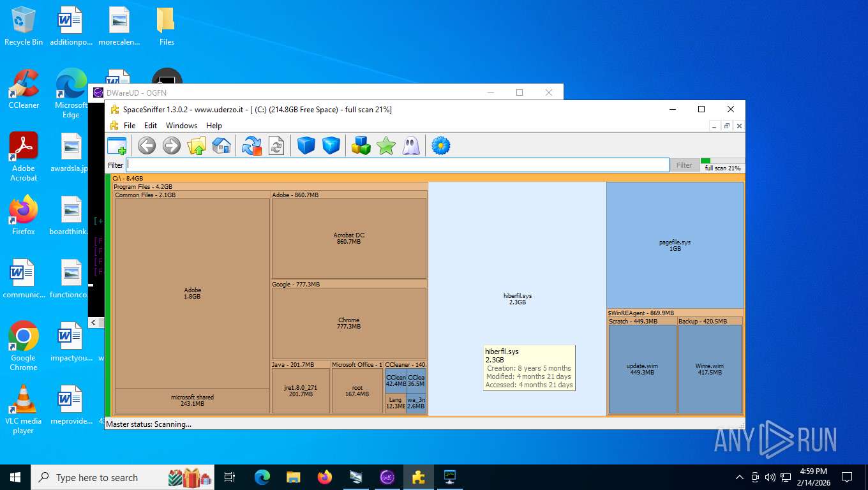Screen dimensions: 868x490
Task: Open the Files folder on desktop
Action: coord(167,27)
